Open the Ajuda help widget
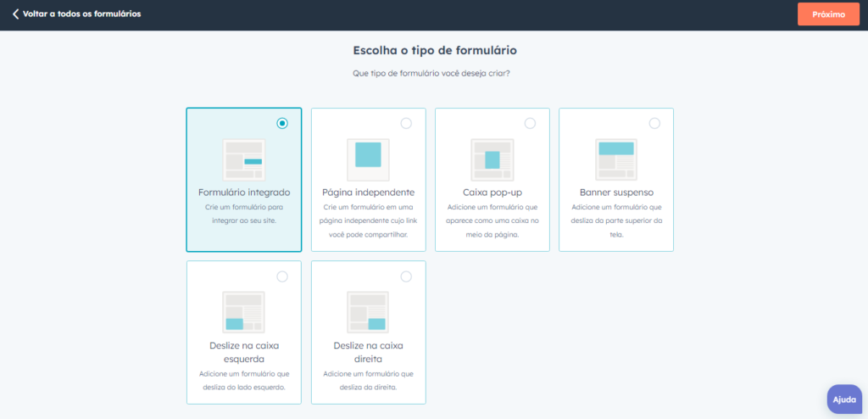This screenshot has width=868, height=419. coord(844,399)
